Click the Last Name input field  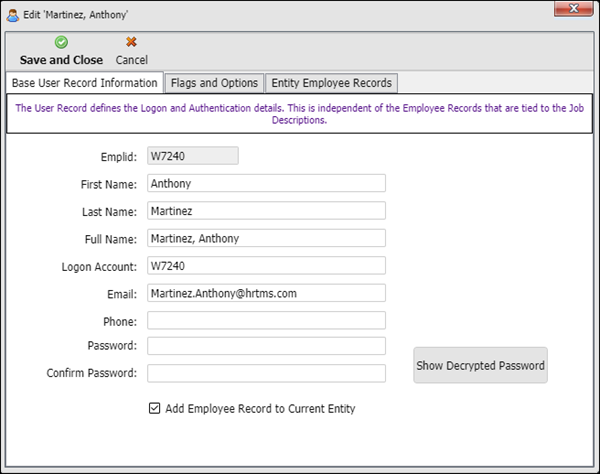(266, 211)
